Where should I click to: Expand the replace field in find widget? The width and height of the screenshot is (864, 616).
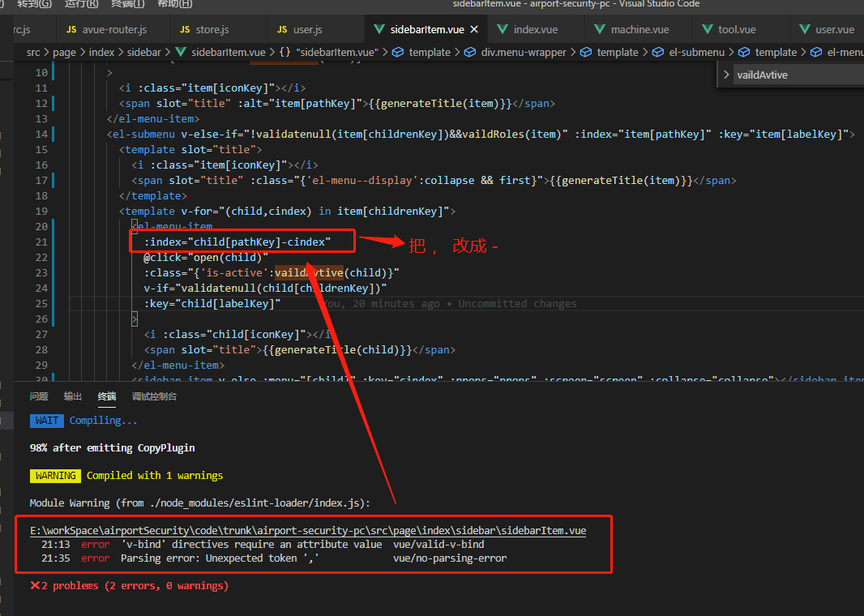[x=726, y=75]
